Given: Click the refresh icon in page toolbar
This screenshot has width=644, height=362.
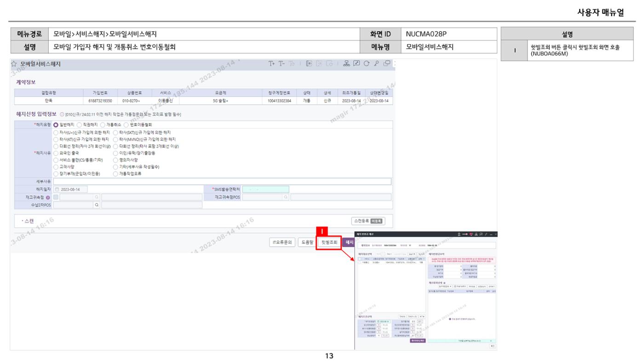Looking at the screenshot, I should pos(367,64).
